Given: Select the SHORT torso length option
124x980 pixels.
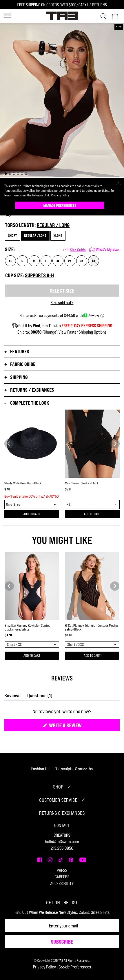Looking at the screenshot, I should coord(12,236).
